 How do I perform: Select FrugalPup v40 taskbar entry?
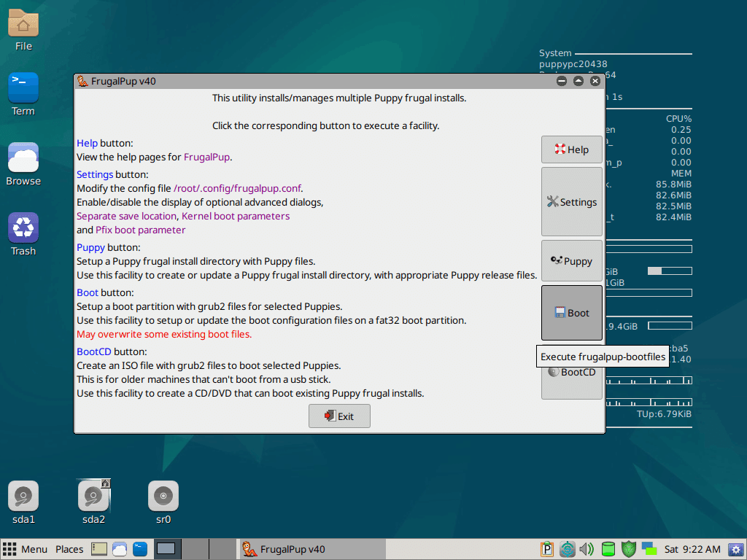[x=311, y=549]
